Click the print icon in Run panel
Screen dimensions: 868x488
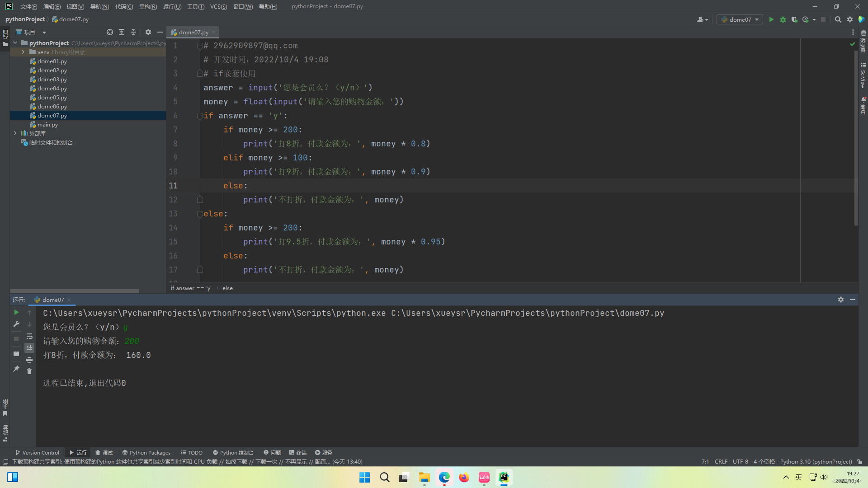(29, 360)
